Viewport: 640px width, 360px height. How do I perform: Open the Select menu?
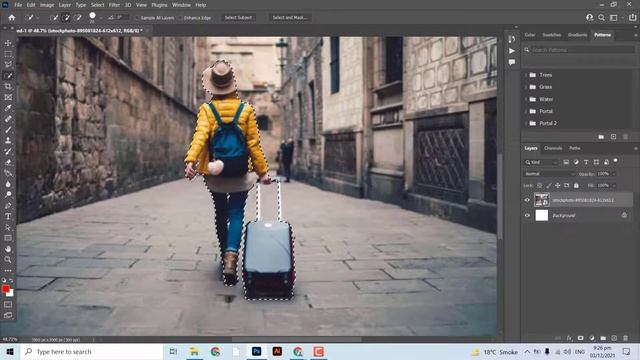pos(97,5)
